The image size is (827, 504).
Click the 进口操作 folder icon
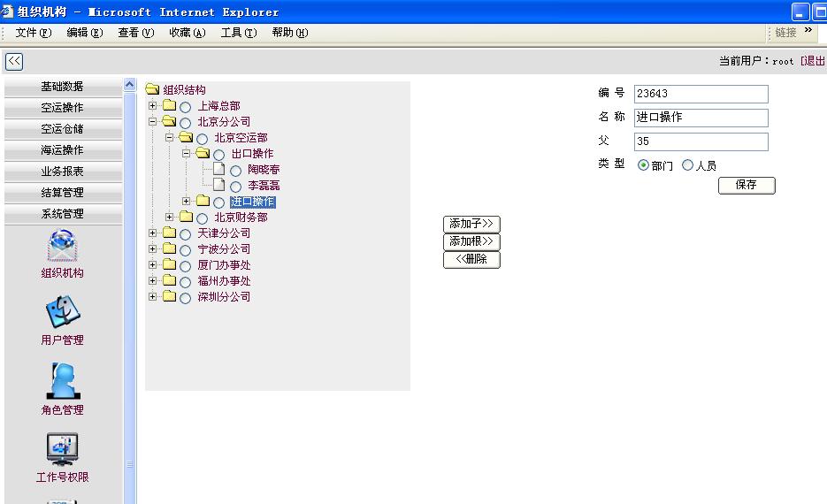(x=203, y=201)
